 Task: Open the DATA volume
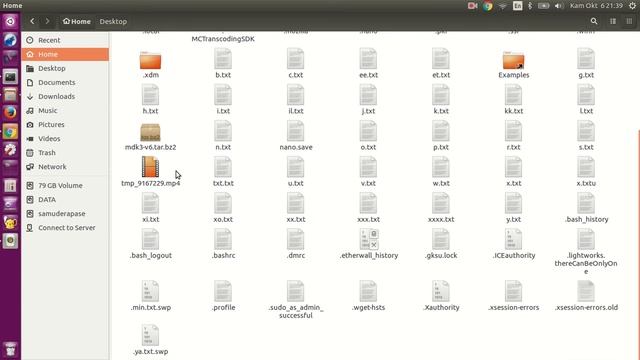click(x=65, y=200)
